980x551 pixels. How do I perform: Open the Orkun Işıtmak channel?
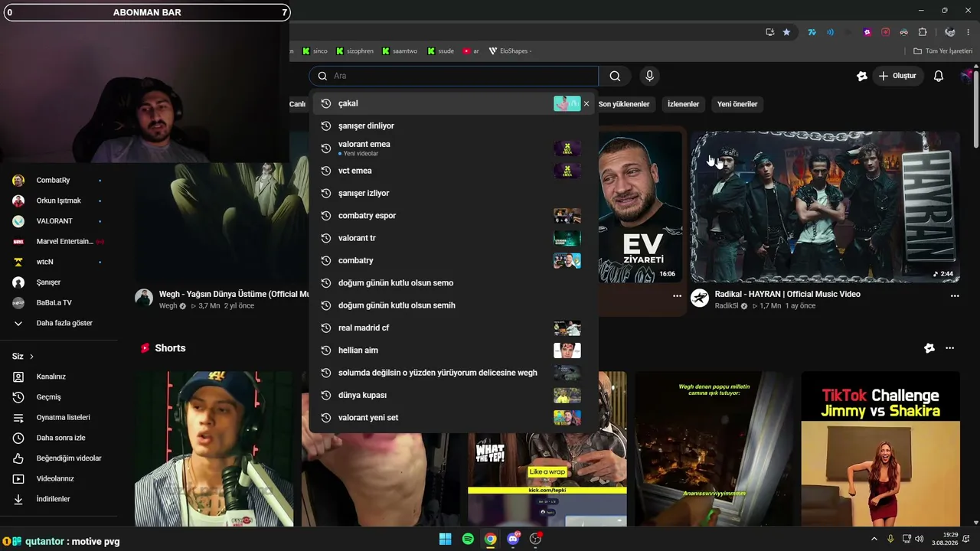click(57, 201)
